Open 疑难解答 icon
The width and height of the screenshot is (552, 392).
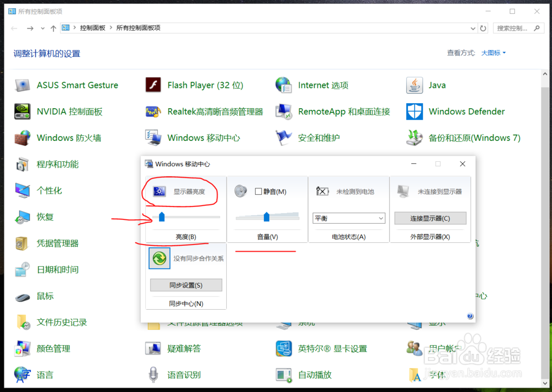(x=153, y=349)
